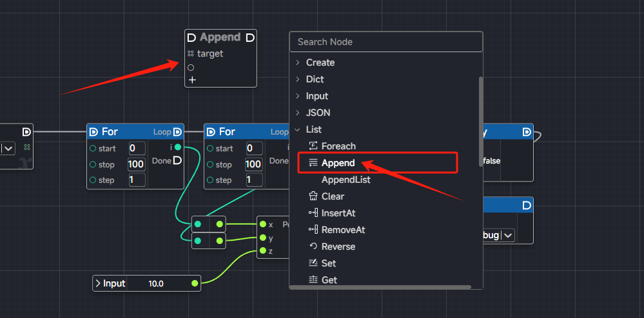Collapse the List category
644x318 pixels.
[x=298, y=129]
